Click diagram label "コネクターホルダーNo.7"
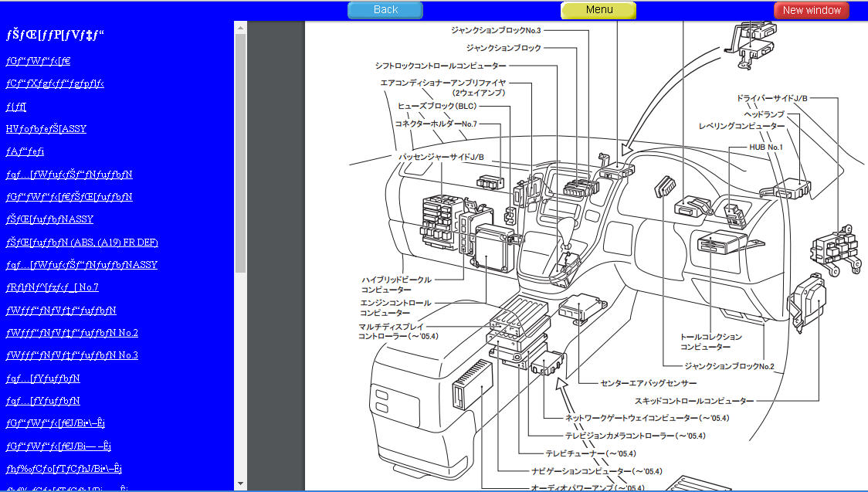Screen dimensions: 868x492 coord(436,124)
